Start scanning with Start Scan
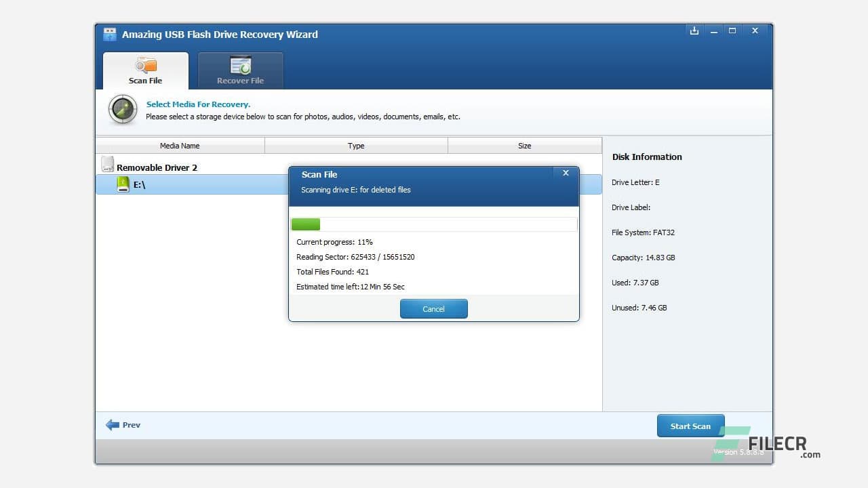The image size is (868, 488). [x=690, y=426]
